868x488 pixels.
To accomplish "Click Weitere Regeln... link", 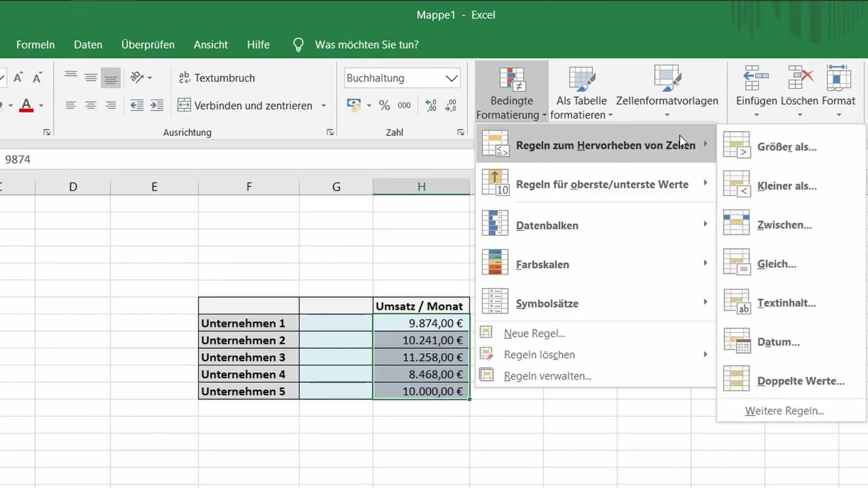I will coord(785,411).
